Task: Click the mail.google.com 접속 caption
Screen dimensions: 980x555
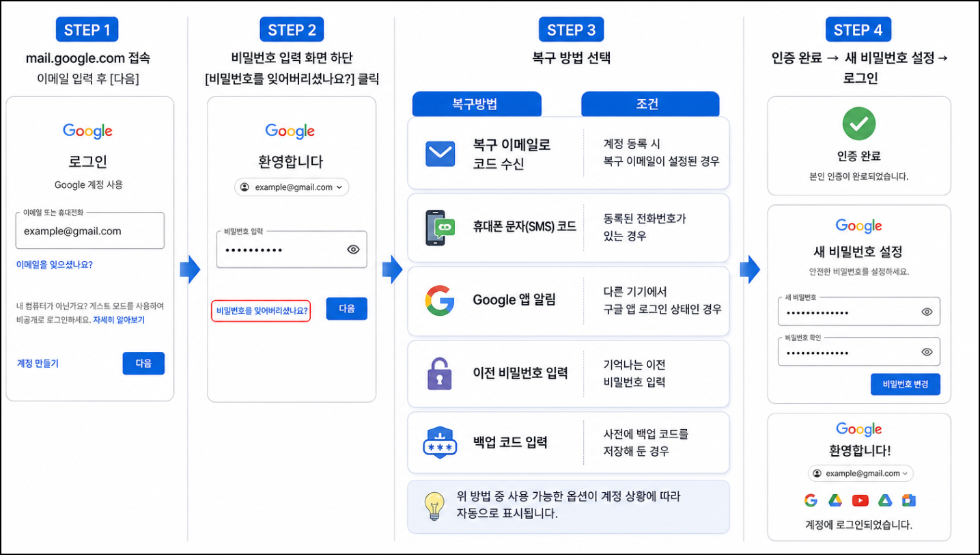Action: 88,58
